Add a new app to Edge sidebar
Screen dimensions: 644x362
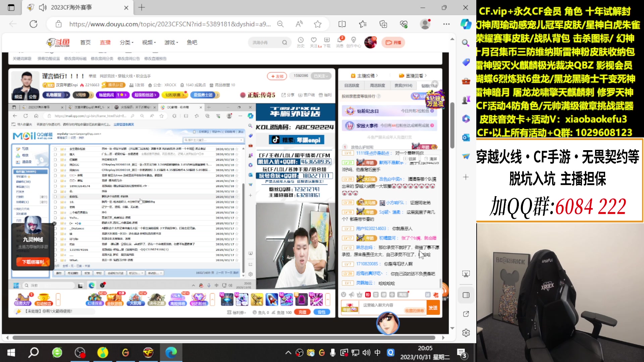coord(466,177)
